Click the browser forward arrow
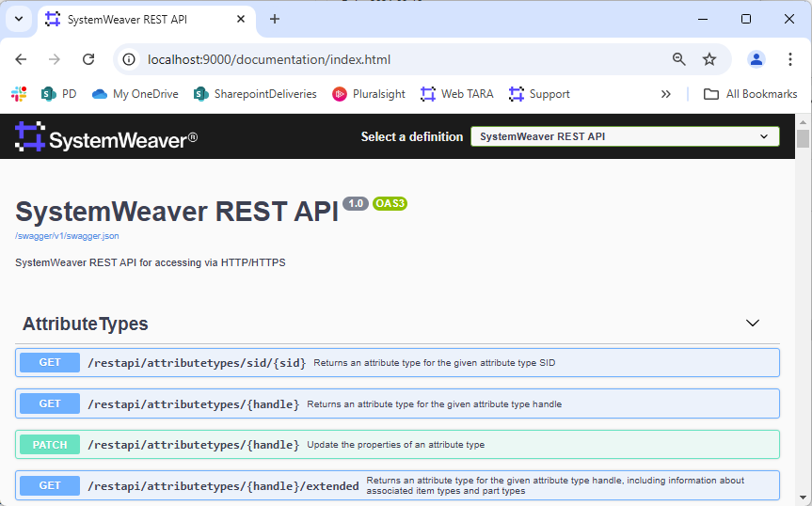This screenshot has width=812, height=506. tap(55, 59)
